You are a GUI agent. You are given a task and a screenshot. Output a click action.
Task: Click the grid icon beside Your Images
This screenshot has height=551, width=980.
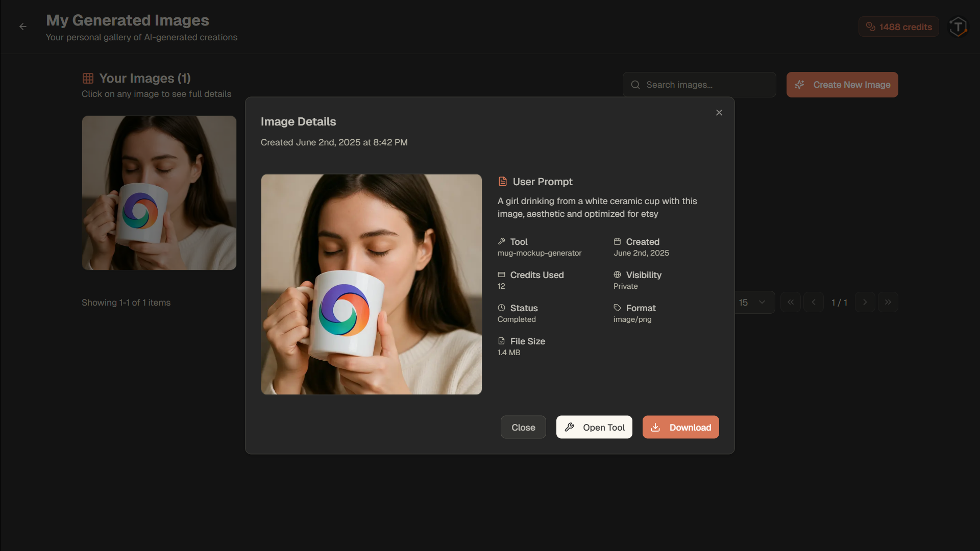point(88,78)
